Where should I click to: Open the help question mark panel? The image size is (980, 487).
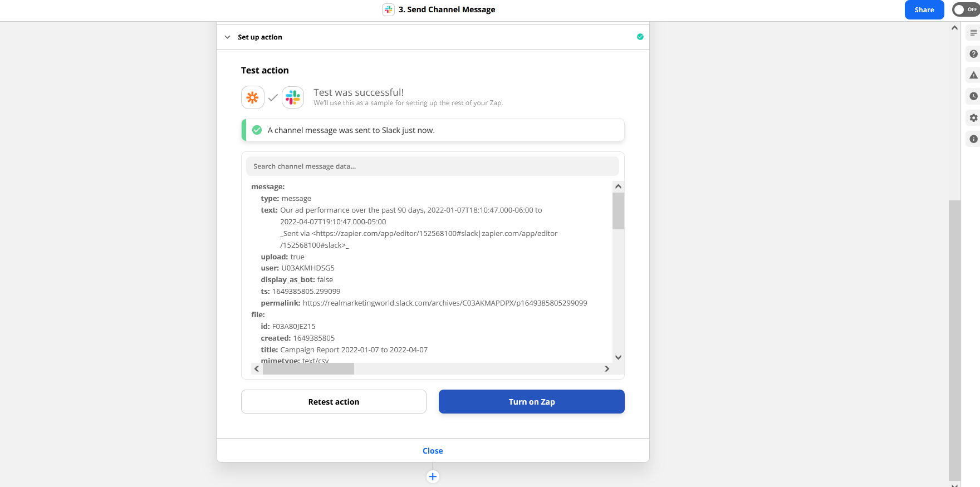973,54
